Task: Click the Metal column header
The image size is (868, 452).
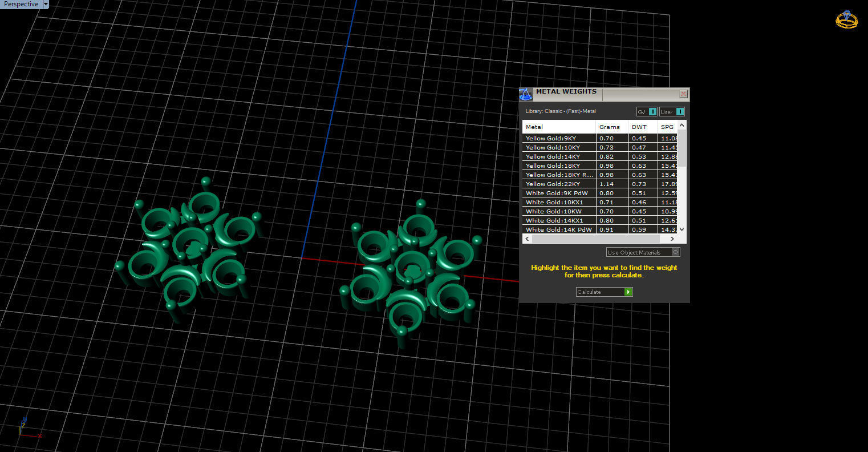Action: click(559, 127)
